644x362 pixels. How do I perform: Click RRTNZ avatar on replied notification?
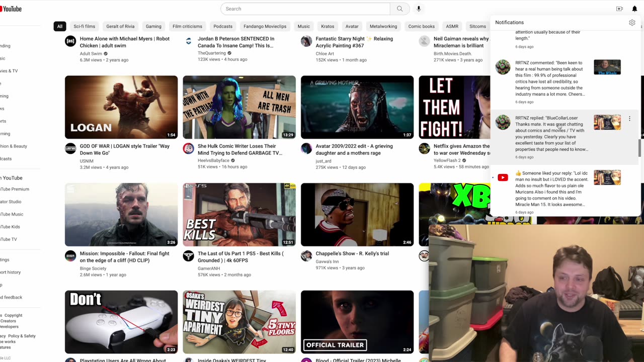(503, 122)
